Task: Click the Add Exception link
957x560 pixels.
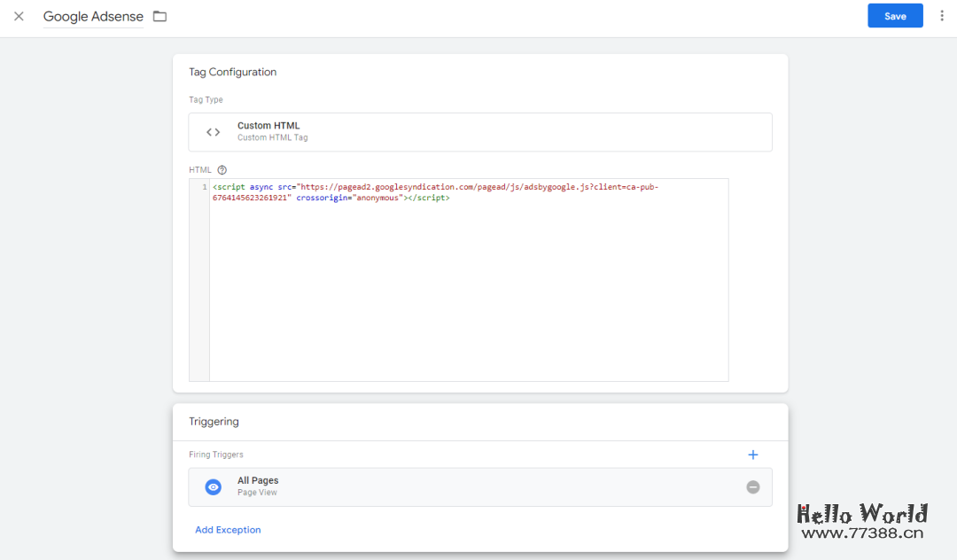Action: click(x=228, y=529)
